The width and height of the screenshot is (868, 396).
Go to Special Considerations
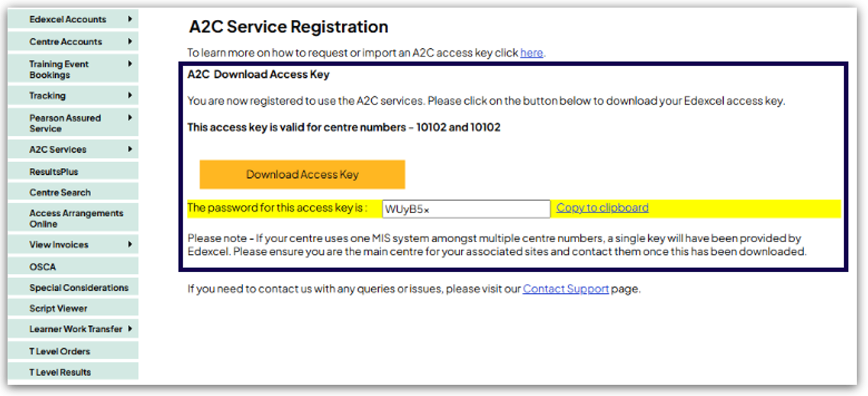point(79,287)
